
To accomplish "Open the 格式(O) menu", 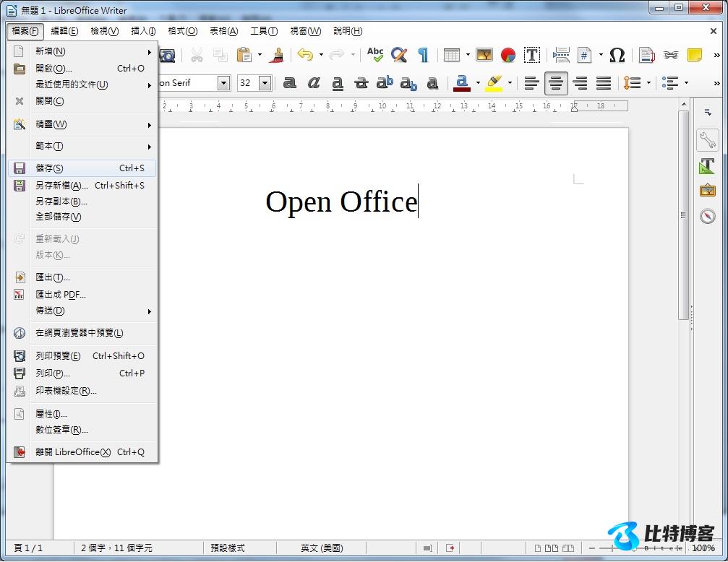I will pyautogui.click(x=182, y=31).
